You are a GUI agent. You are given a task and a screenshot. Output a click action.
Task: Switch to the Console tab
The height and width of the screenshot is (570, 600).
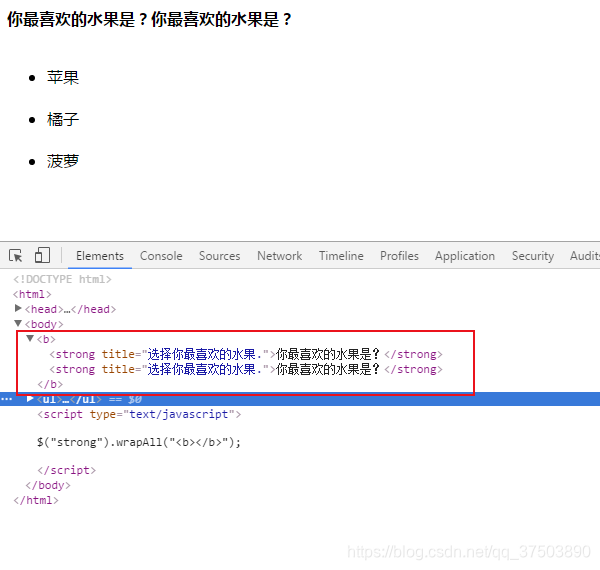click(161, 256)
